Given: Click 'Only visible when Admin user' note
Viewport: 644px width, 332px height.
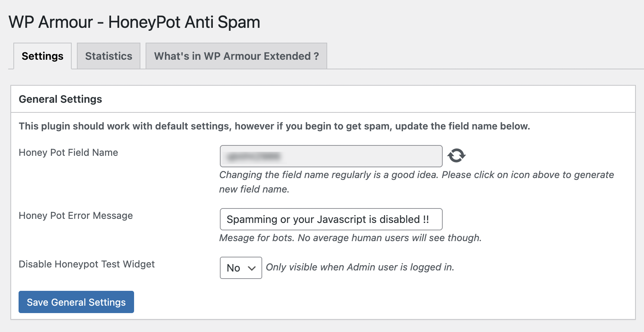Looking at the screenshot, I should pos(360,267).
